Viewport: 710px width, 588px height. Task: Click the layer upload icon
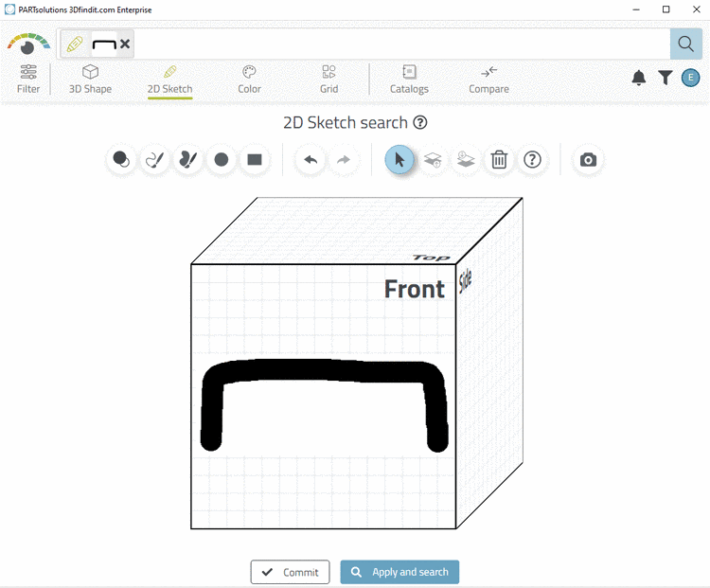tap(433, 159)
